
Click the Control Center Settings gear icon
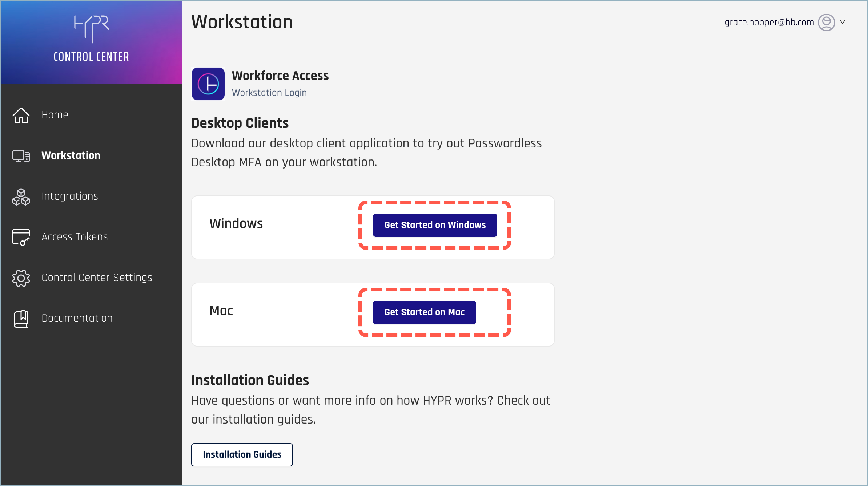point(21,278)
